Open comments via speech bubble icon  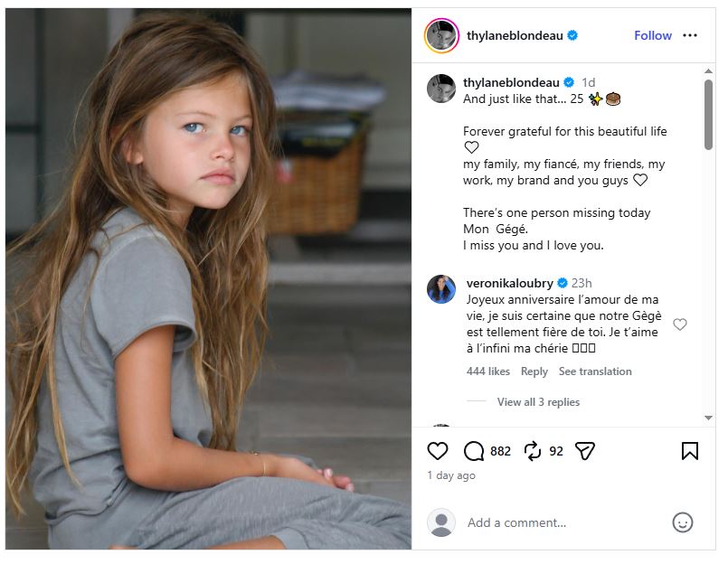474,451
